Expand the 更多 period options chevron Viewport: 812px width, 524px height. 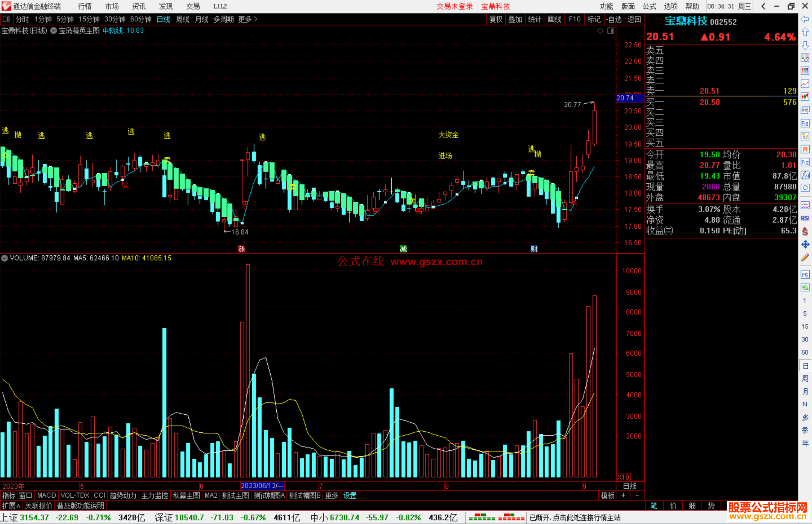pos(256,19)
